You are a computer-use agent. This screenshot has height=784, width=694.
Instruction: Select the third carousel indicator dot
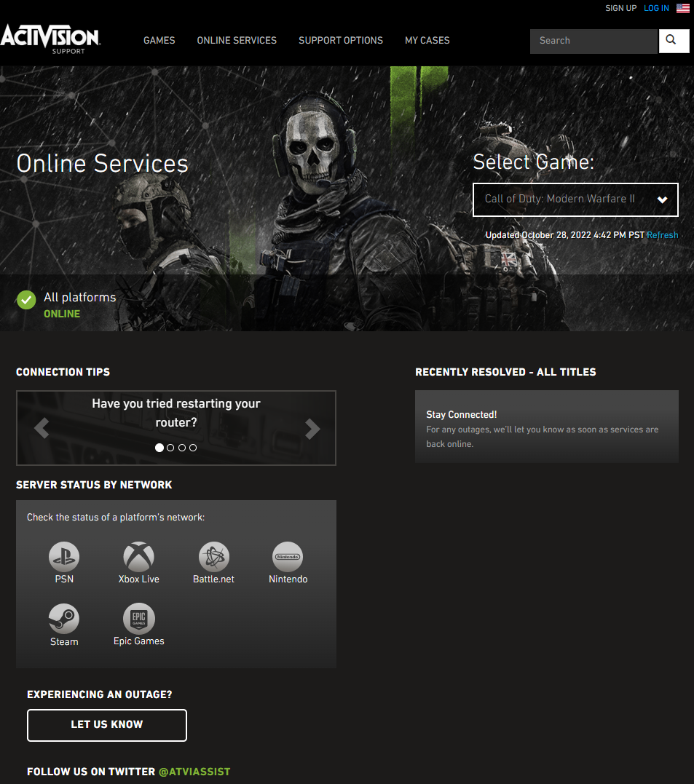[181, 447]
